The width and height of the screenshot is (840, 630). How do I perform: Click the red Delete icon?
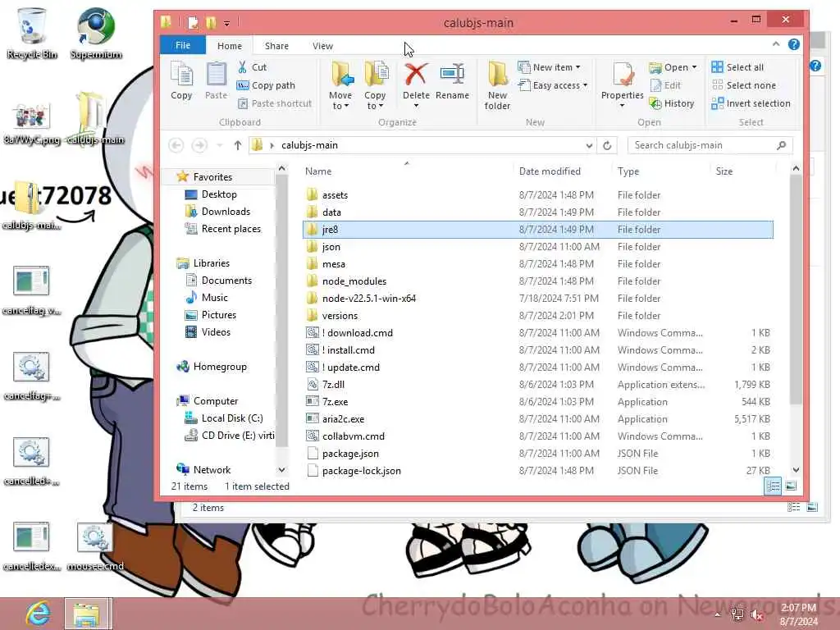416,75
